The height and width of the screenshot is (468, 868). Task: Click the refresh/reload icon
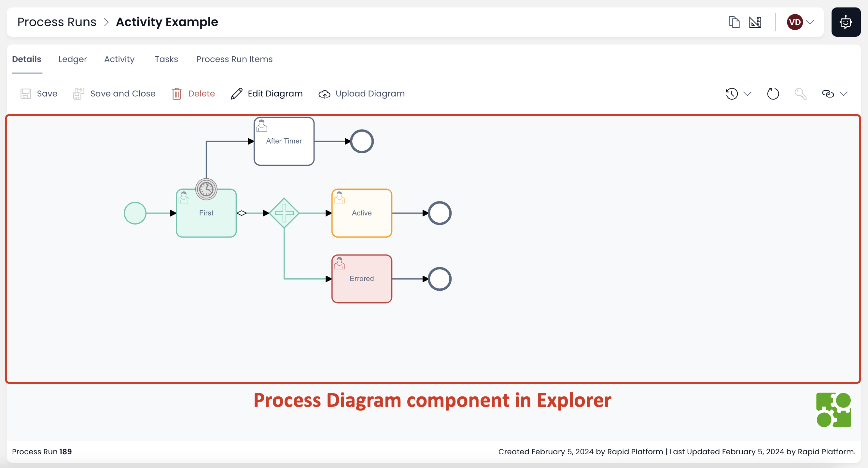[773, 94]
